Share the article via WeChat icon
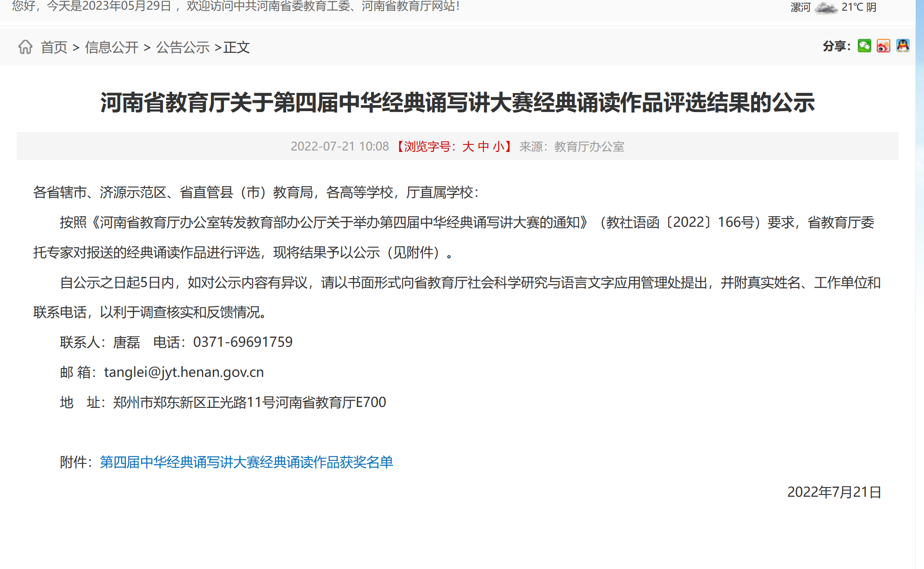The width and height of the screenshot is (924, 569). [864, 46]
